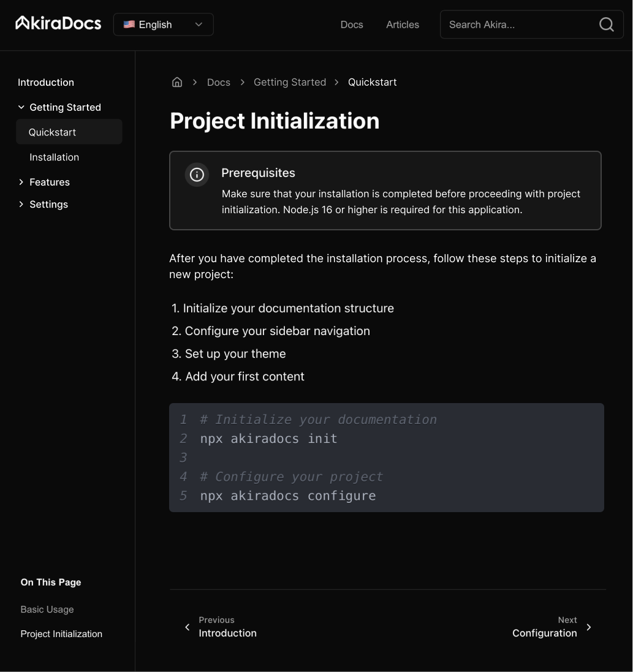The width and height of the screenshot is (633, 672).
Task: Click the info icon in the Prerequisites callout
Action: coord(197,175)
